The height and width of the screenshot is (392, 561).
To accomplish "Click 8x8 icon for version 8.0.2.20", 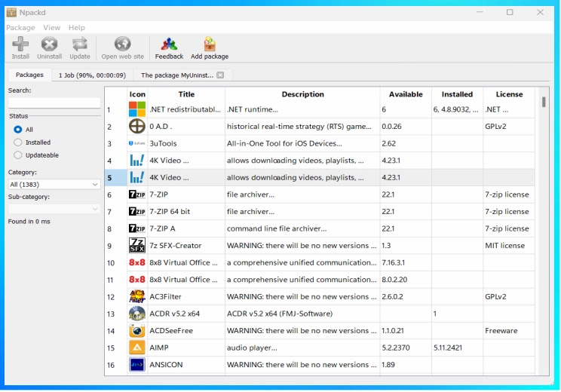I will pos(137,280).
